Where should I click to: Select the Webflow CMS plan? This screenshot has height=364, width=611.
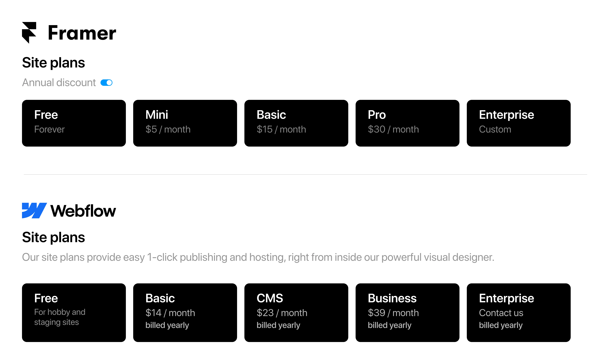[x=296, y=310]
